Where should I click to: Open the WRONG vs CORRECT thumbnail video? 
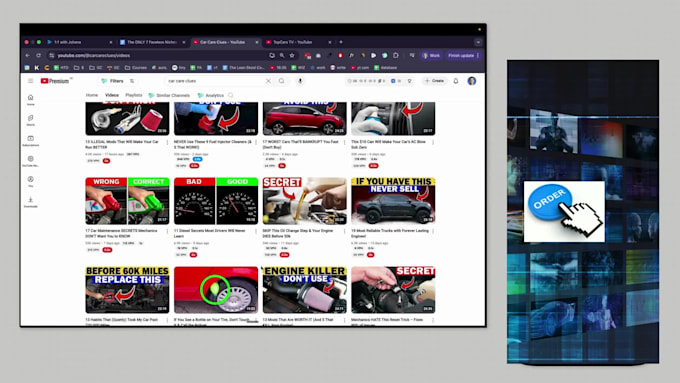point(128,201)
